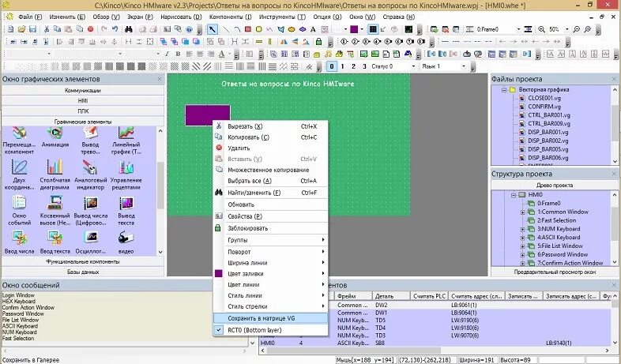The width and height of the screenshot is (621, 364).
Task: Choose Заблокировать in the context menu
Action: pyautogui.click(x=270, y=228)
